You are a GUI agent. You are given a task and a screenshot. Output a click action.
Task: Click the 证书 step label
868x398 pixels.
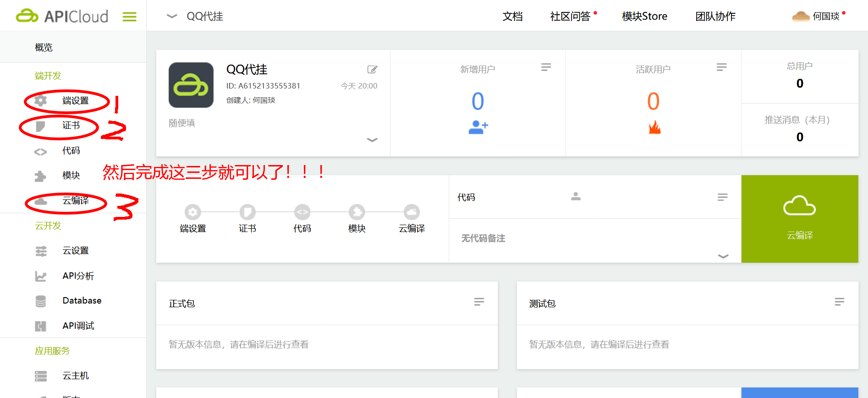point(247,228)
